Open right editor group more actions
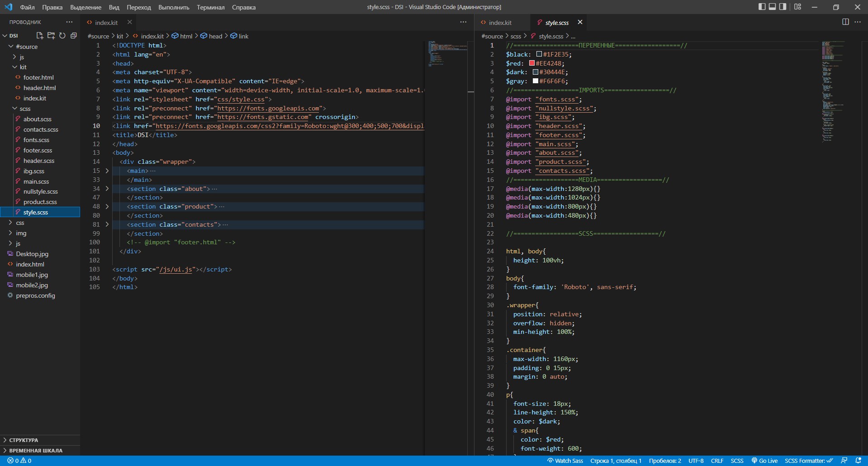This screenshot has width=868, height=466. (858, 22)
